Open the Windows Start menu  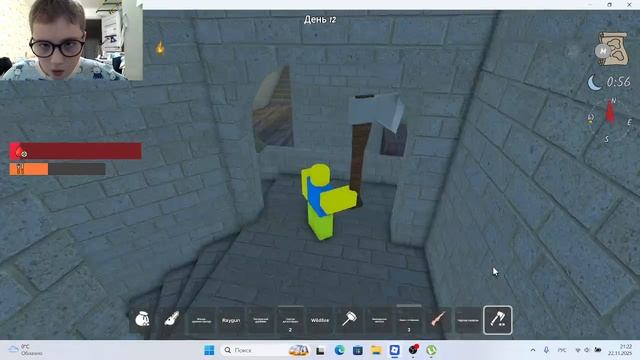point(209,350)
